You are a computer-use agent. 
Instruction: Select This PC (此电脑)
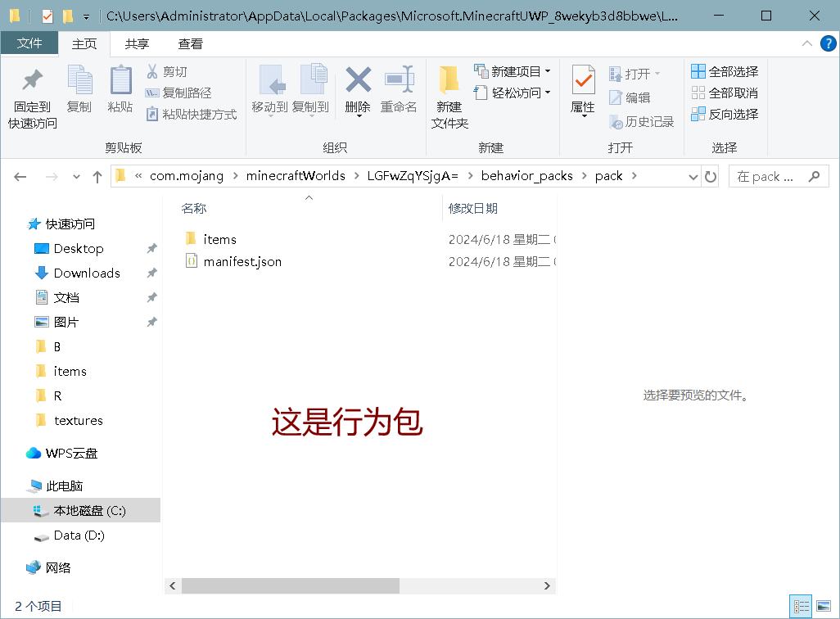(65, 486)
